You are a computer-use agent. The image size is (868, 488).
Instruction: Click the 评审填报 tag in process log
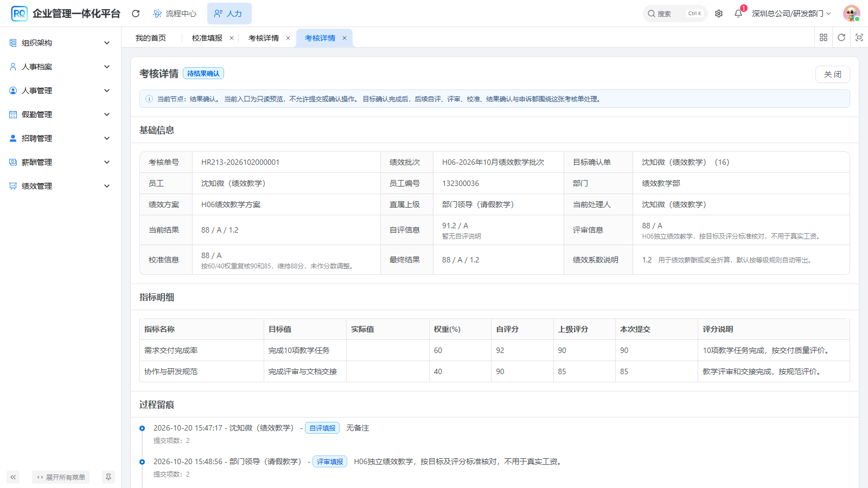330,461
